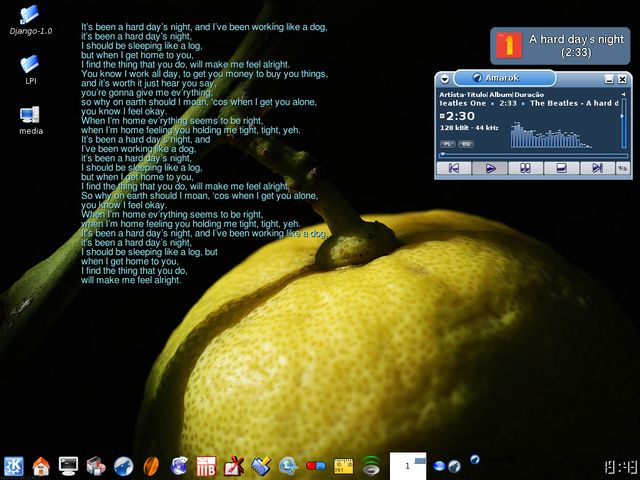Click the scrolling track title text
This screenshot has width=640, height=480.
pos(529,103)
